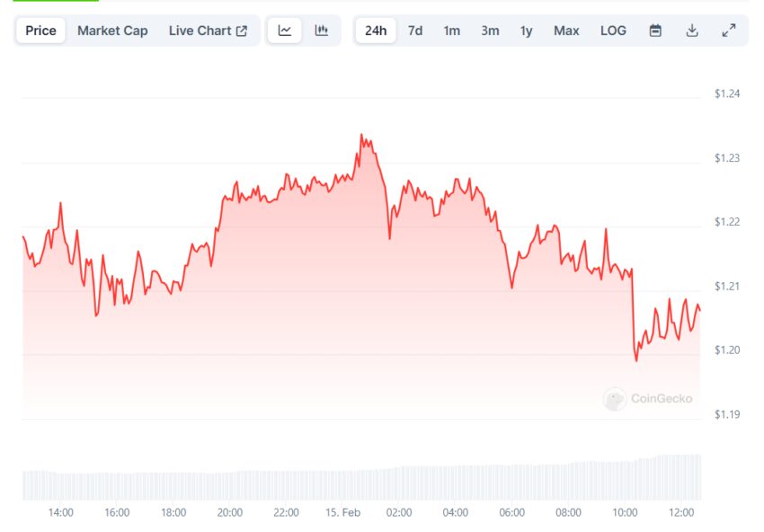Toggle LOG scale on chart

613,31
